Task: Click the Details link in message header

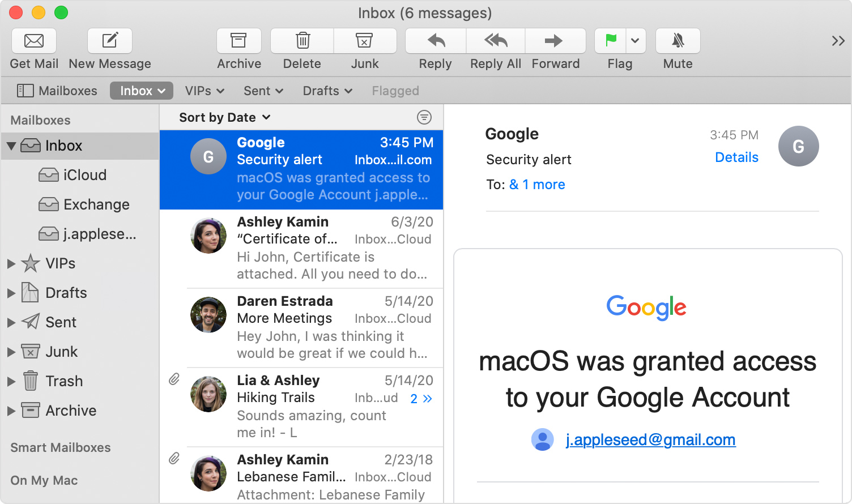Action: 736,157
